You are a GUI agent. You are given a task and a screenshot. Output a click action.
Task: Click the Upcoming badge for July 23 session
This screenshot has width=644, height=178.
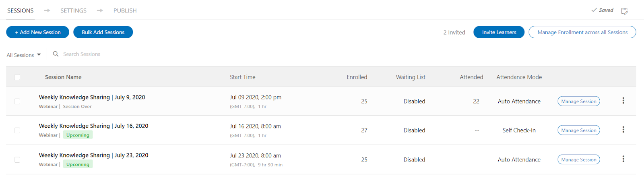[78, 164]
